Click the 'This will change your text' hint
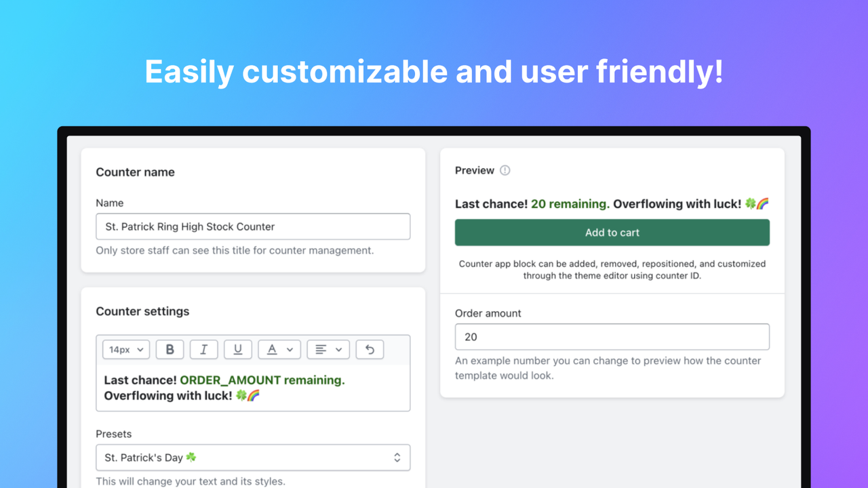Image resolution: width=868 pixels, height=488 pixels. point(191,481)
